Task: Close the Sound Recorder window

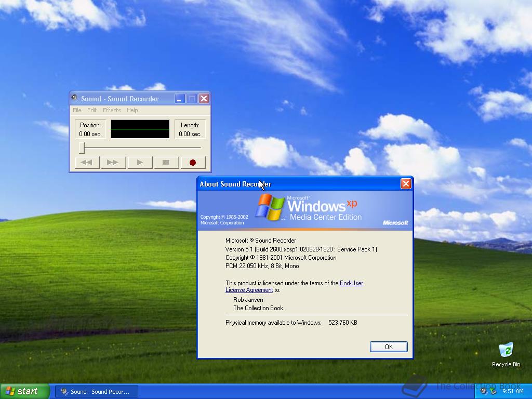Action: (x=204, y=99)
